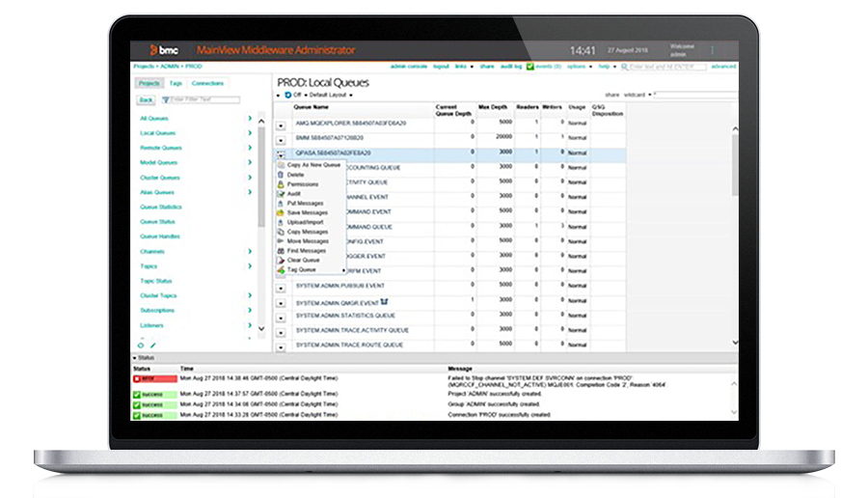The height and width of the screenshot is (498, 868).
Task: Click the green events checkmark icon
Action: (531, 67)
